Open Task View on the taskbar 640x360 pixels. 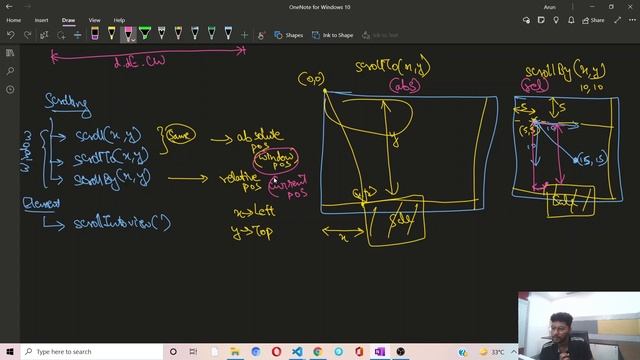193,351
